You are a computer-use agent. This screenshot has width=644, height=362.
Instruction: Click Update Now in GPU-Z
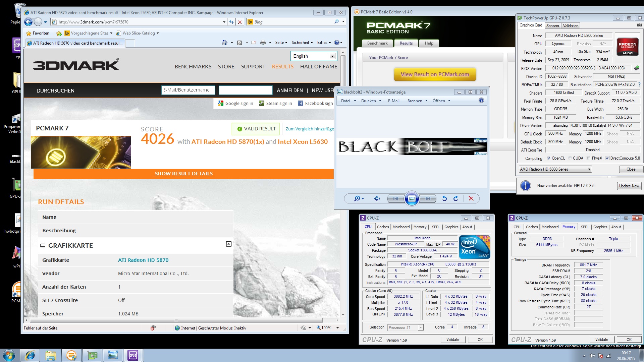629,186
